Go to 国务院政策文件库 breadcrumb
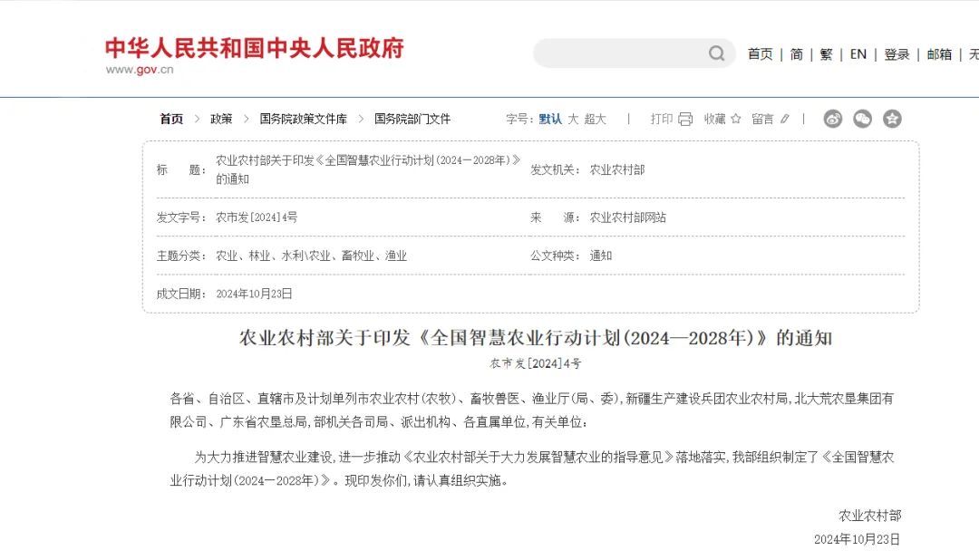 (303, 119)
